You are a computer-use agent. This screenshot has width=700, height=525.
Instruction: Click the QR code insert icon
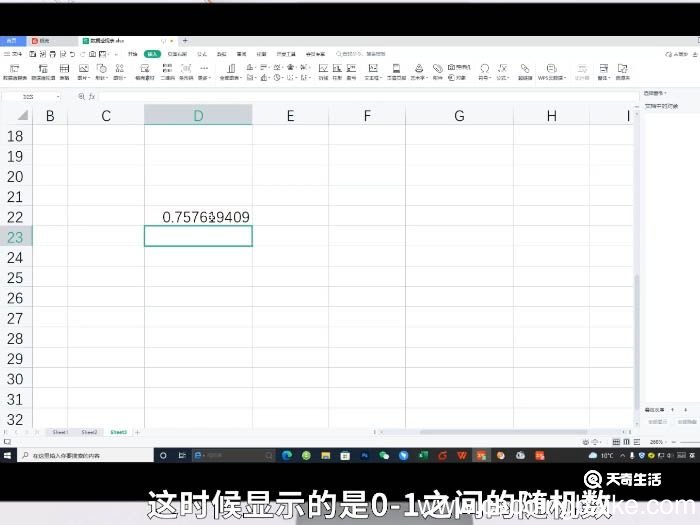tap(167, 71)
